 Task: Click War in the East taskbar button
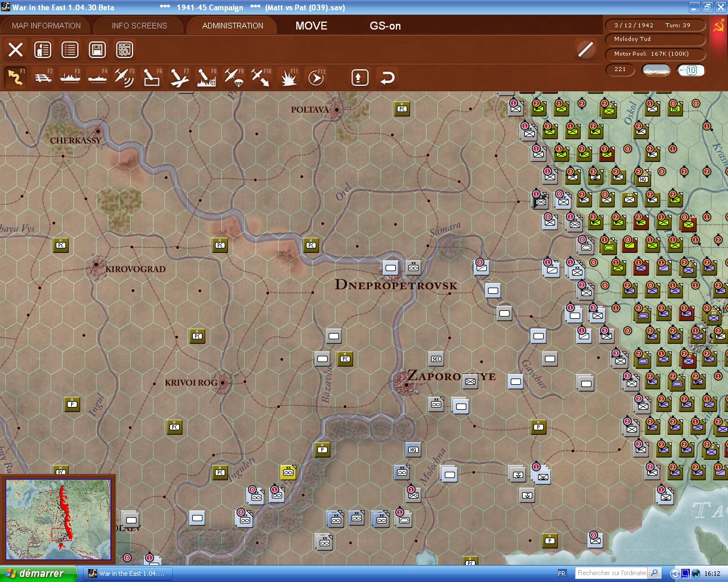(x=128, y=573)
